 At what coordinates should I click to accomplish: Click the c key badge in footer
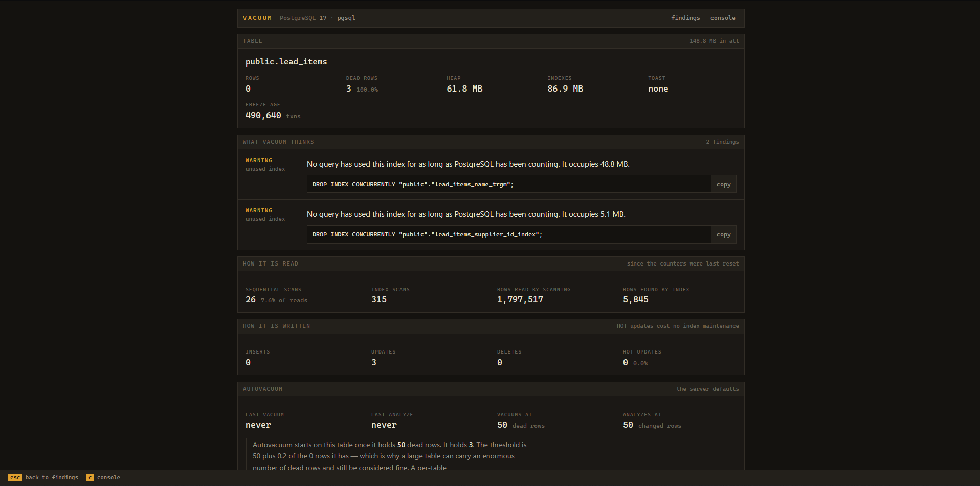click(x=90, y=477)
